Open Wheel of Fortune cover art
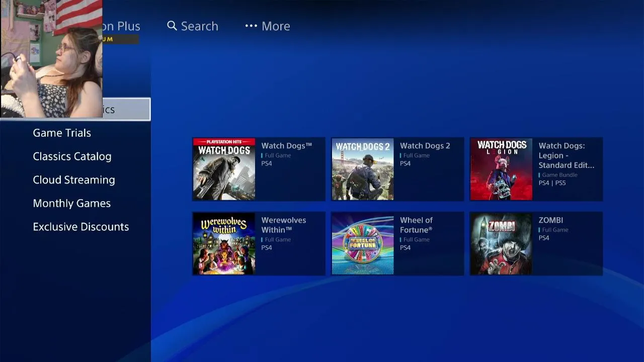Screen dimensions: 644x362 pyautogui.click(x=363, y=243)
